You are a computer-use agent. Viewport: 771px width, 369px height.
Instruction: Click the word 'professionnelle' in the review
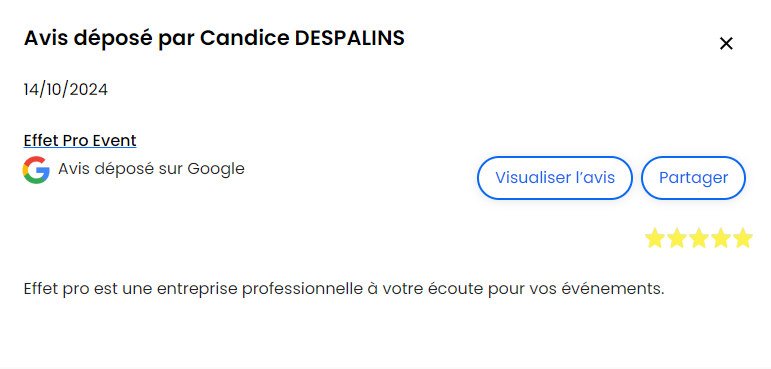[302, 289]
